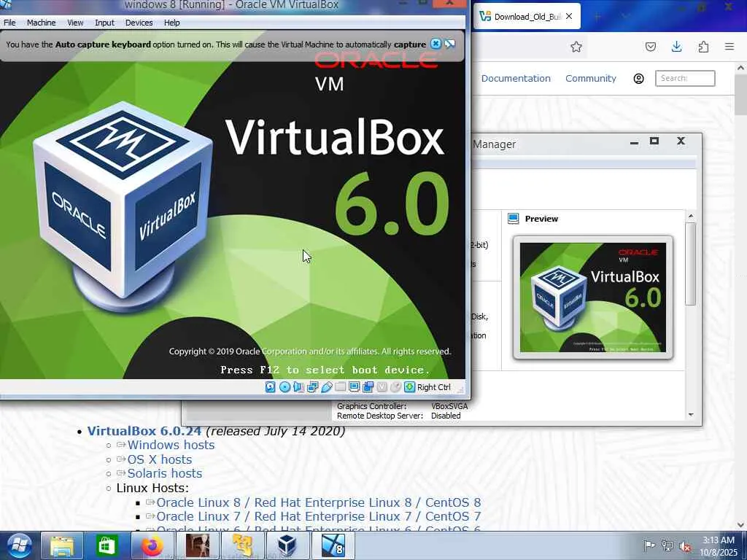
Task: Click the 'Remote Desktop Server:' label in Manager
Action: pyautogui.click(x=379, y=416)
